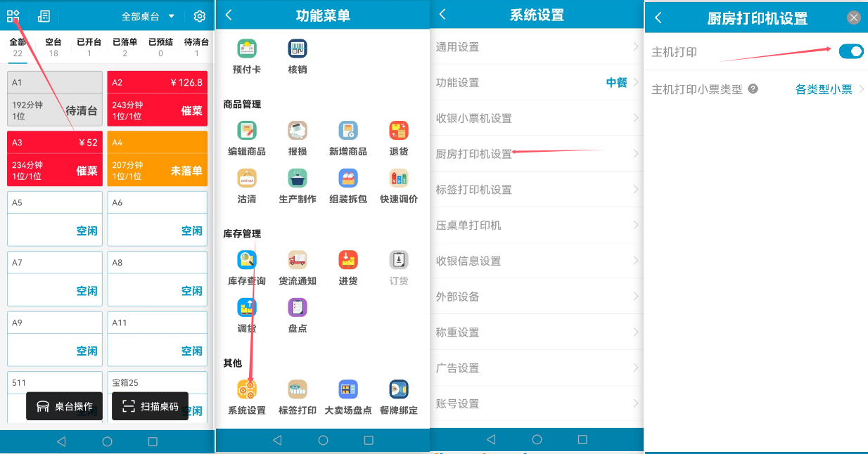Open 压桌单打印机 row

point(537,225)
